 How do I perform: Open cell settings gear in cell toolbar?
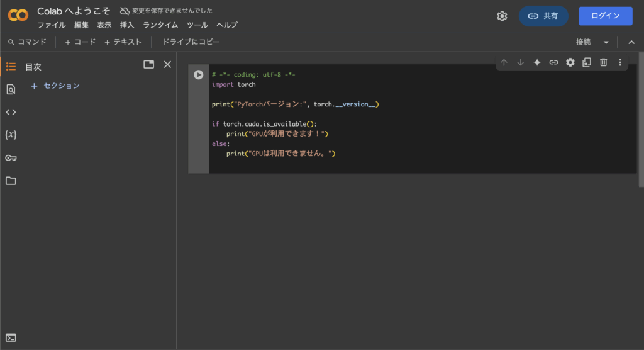coord(570,62)
